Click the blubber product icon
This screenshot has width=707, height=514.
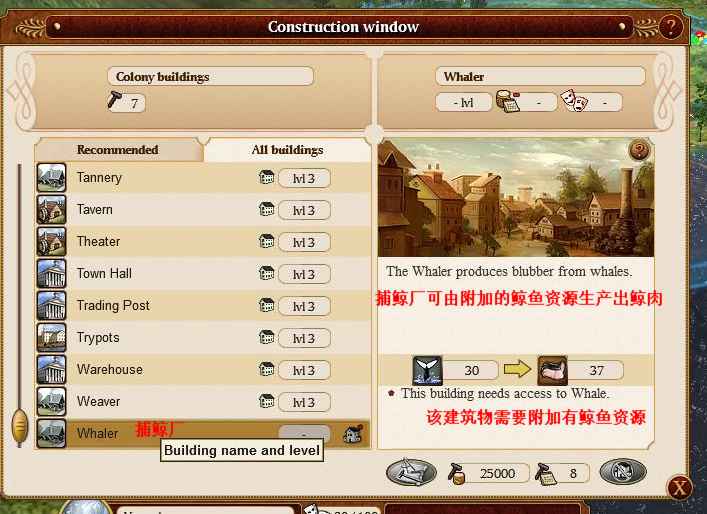(x=552, y=370)
